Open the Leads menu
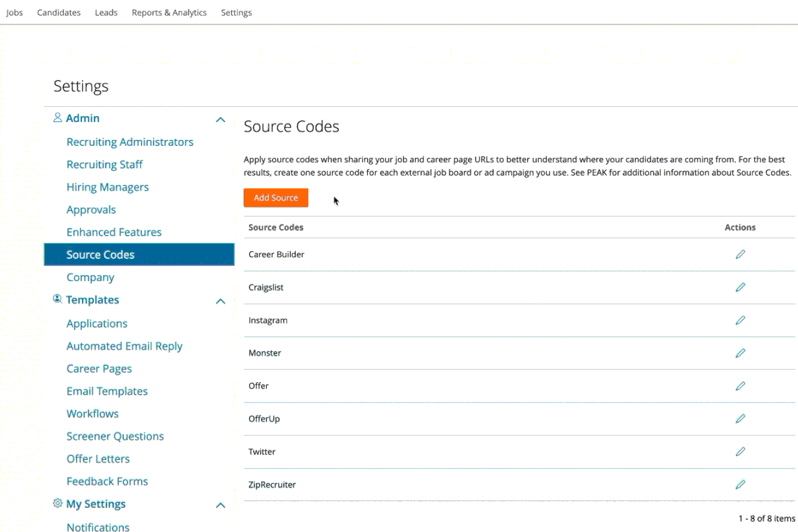 pyautogui.click(x=106, y=13)
